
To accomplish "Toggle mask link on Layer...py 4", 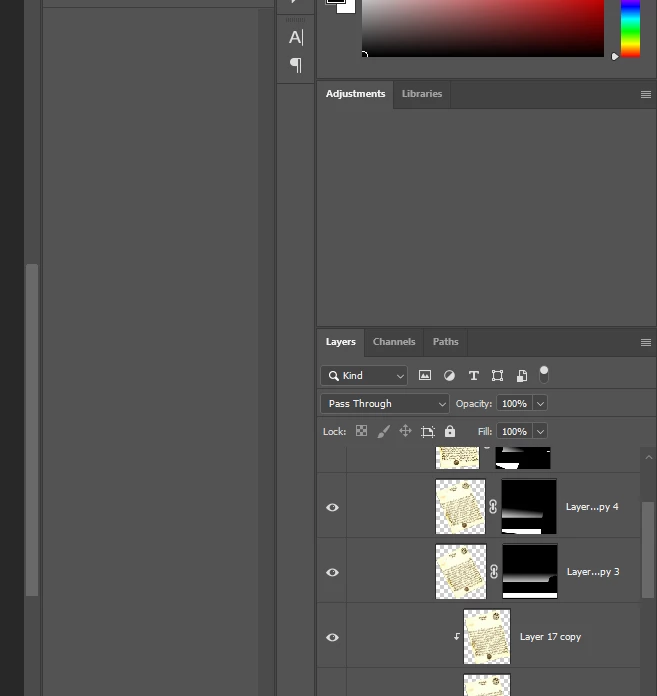I will coord(493,506).
